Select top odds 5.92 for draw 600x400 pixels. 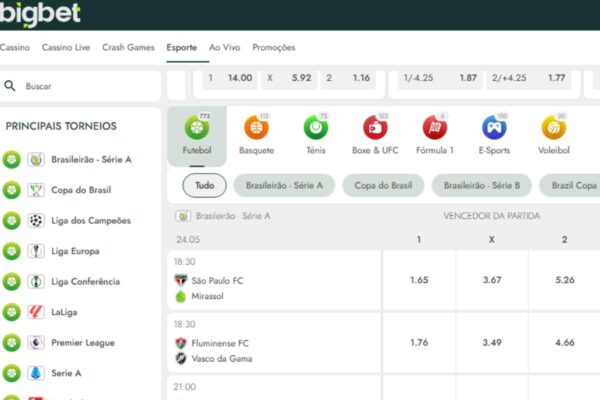point(289,78)
